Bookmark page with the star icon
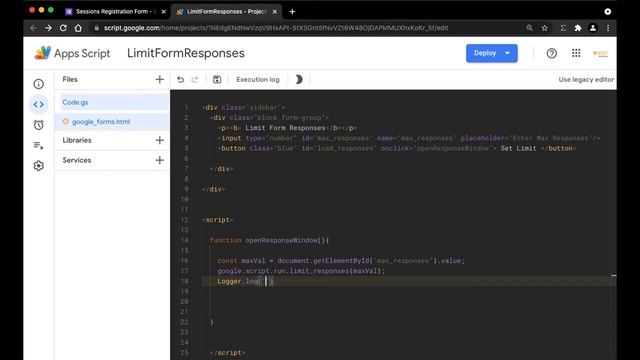The image size is (640, 360). coord(544,28)
